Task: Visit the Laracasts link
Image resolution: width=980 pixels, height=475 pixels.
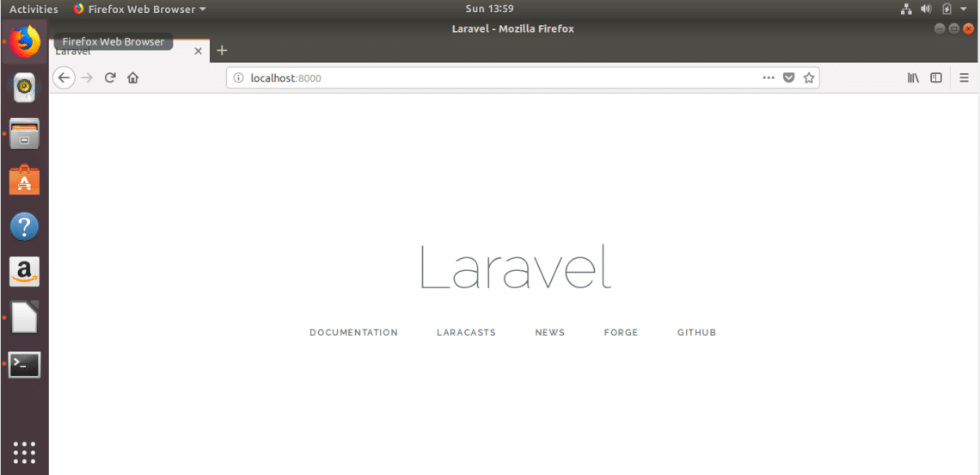Action: [x=466, y=332]
